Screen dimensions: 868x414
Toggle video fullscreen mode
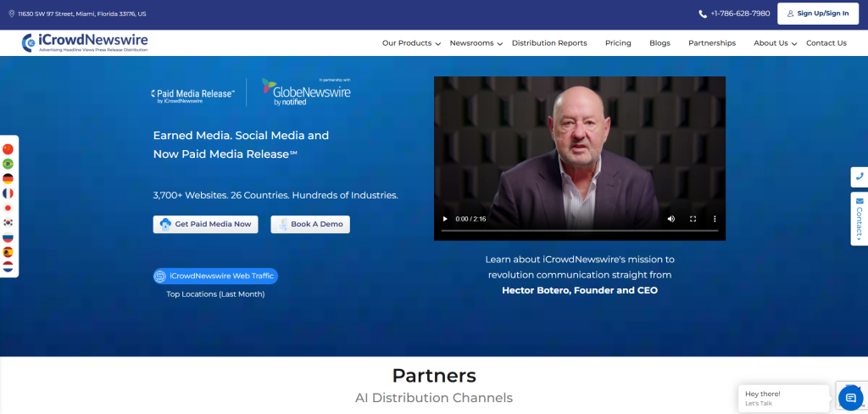tap(693, 219)
